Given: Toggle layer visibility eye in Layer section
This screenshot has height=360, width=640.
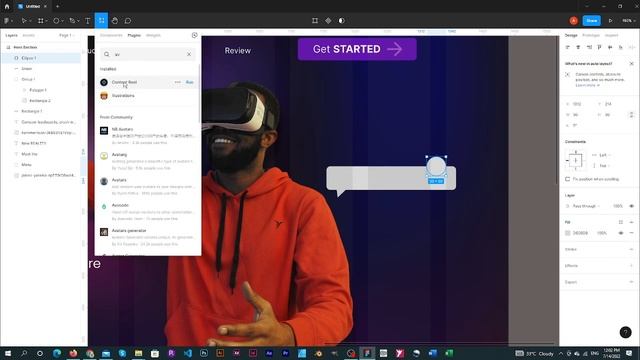Looking at the screenshot, I should click(631, 206).
